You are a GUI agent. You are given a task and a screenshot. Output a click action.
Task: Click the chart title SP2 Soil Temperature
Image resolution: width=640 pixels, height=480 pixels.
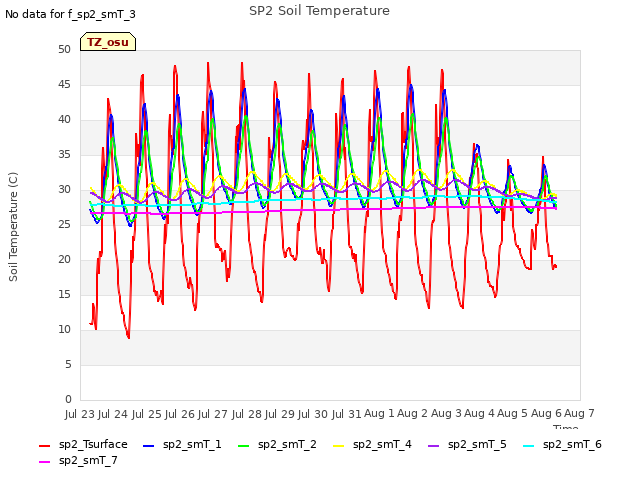click(x=319, y=11)
